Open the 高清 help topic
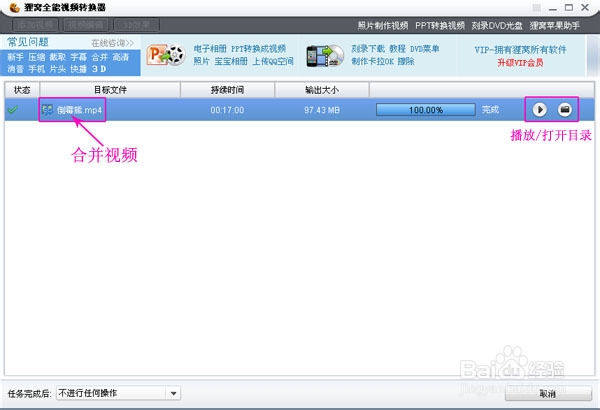This screenshot has height=410, width=600. [x=121, y=57]
